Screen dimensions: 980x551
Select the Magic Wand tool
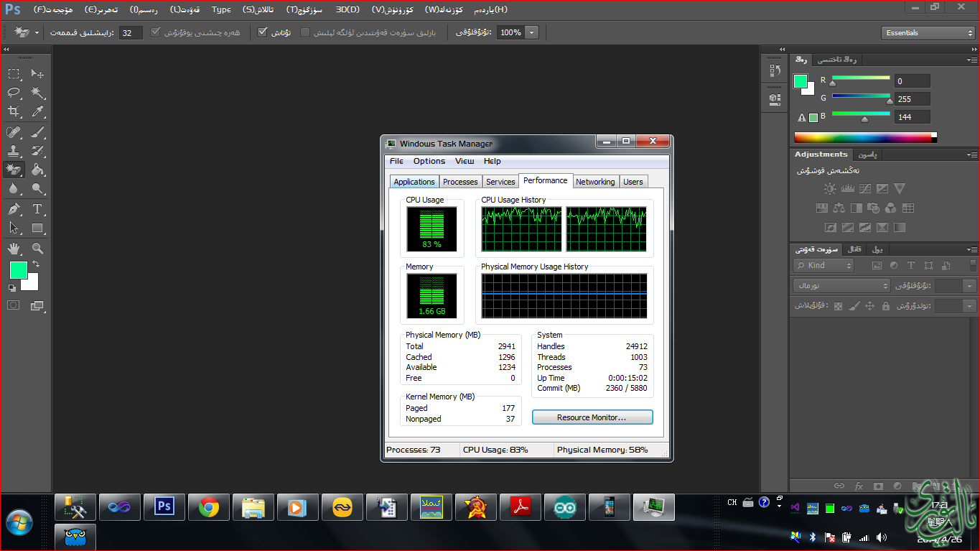point(37,93)
